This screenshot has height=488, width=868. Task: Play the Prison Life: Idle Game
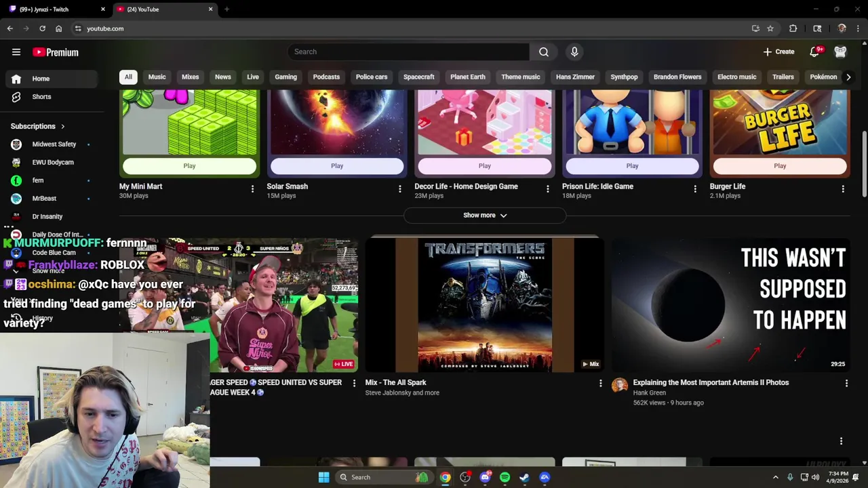[632, 166]
